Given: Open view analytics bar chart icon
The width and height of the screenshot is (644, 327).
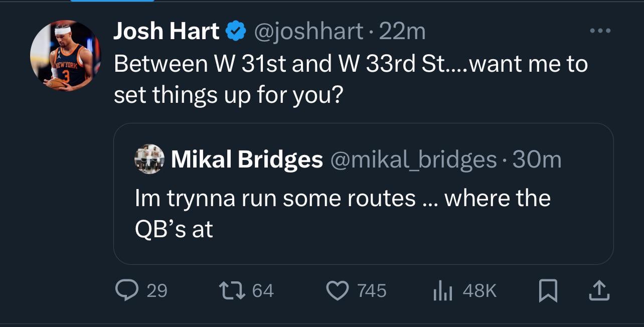Looking at the screenshot, I should pyautogui.click(x=442, y=290).
